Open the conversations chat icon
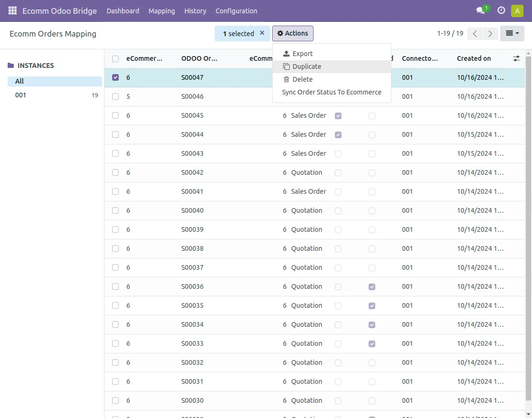Viewport: 532px width, 418px height. [x=481, y=10]
